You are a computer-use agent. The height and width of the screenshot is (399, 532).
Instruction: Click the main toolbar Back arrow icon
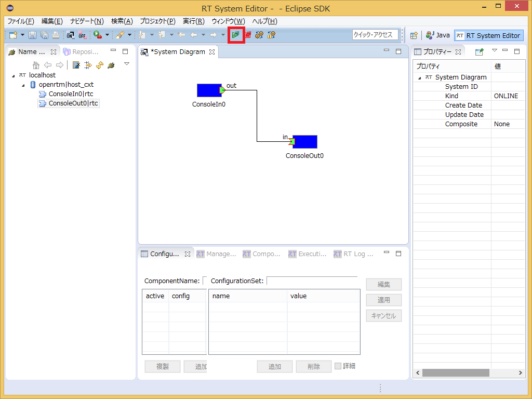[194, 35]
